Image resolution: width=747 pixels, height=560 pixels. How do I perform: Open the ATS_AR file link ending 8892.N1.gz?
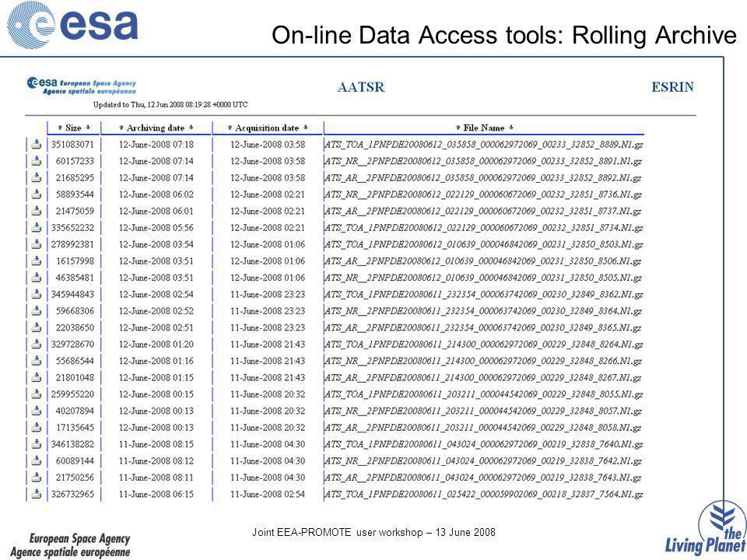482,177
